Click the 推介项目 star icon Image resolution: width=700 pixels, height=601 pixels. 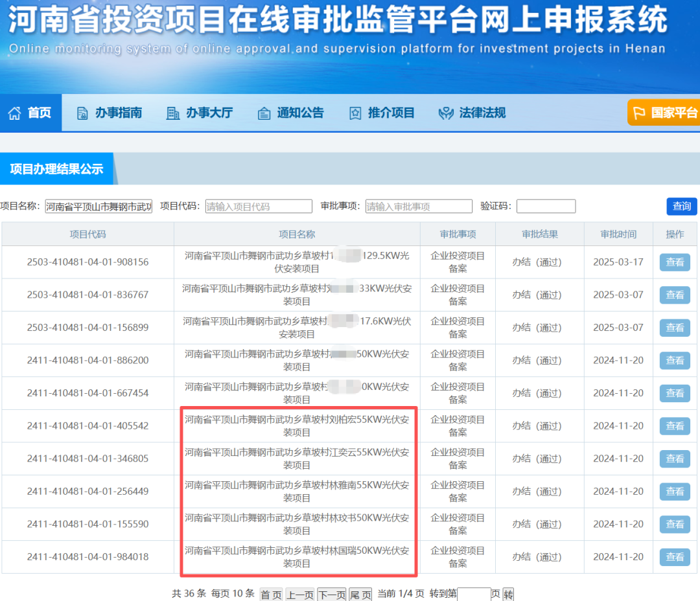click(355, 113)
